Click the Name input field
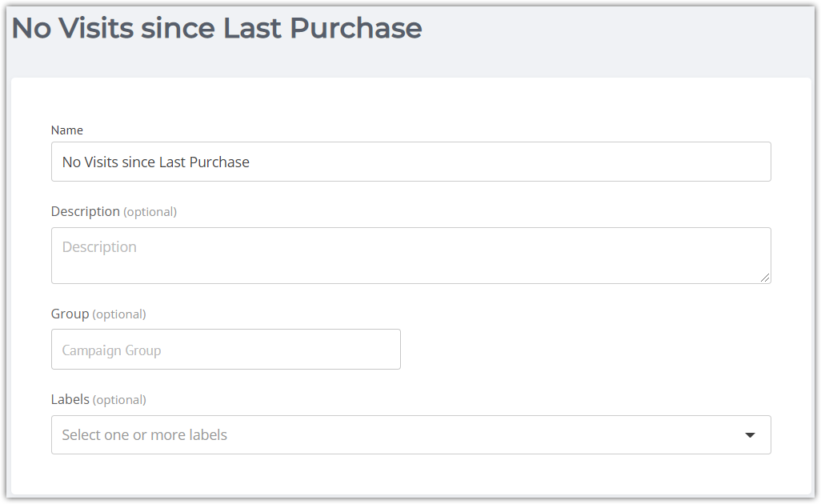821x504 pixels. click(x=411, y=162)
